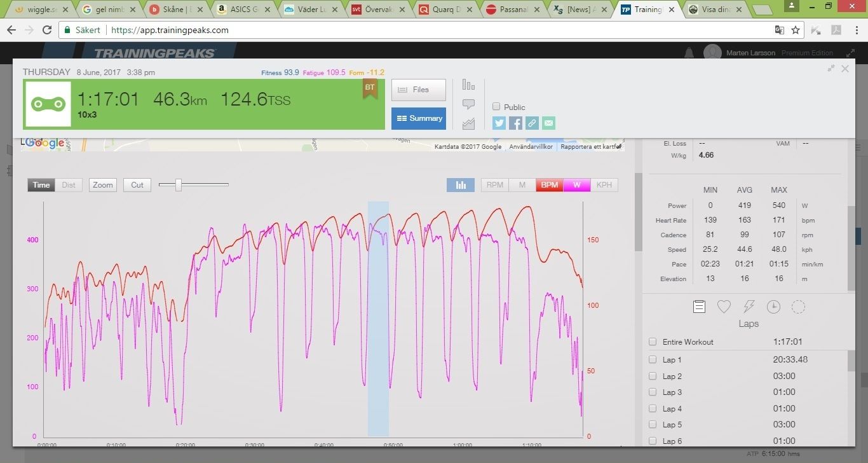Select the Lap 2 checkbox
Image resolution: width=868 pixels, height=463 pixels.
click(x=653, y=377)
